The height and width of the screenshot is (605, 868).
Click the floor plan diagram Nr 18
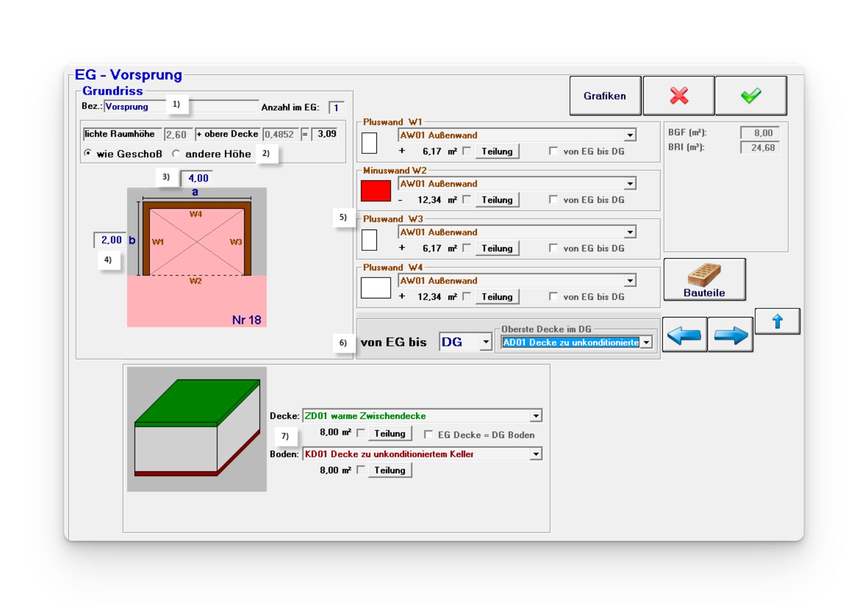tap(197, 257)
